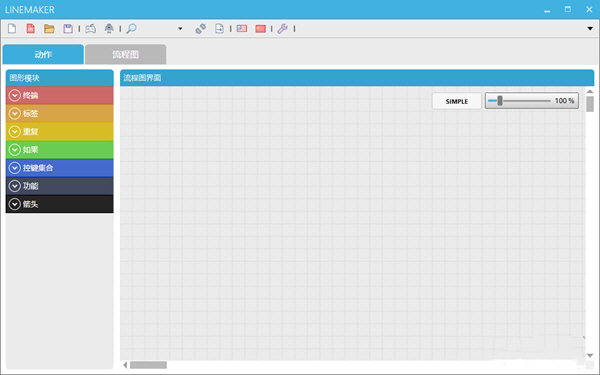Click the horizontal scrollbar thumb at bottom
The image size is (600, 375).
[148, 365]
